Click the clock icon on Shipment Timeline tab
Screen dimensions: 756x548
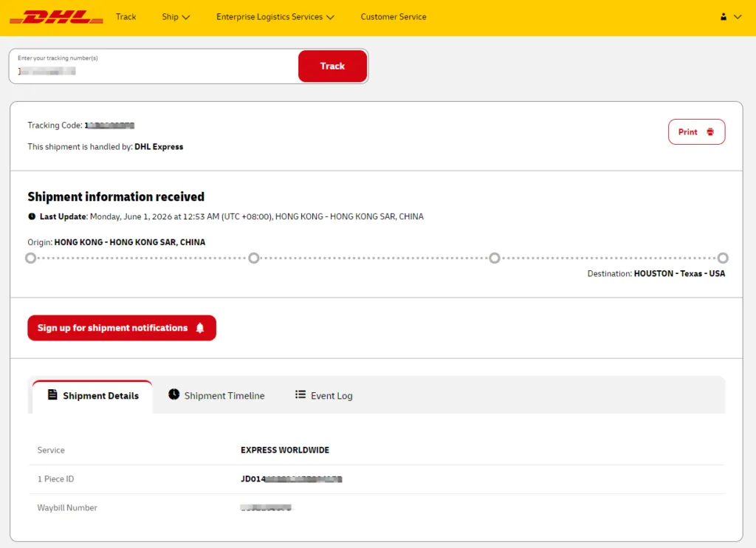pos(173,394)
